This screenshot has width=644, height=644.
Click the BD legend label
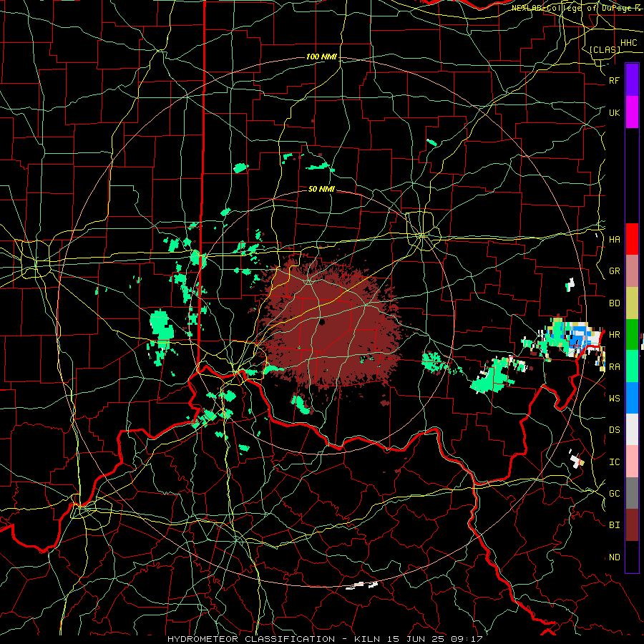point(614,303)
